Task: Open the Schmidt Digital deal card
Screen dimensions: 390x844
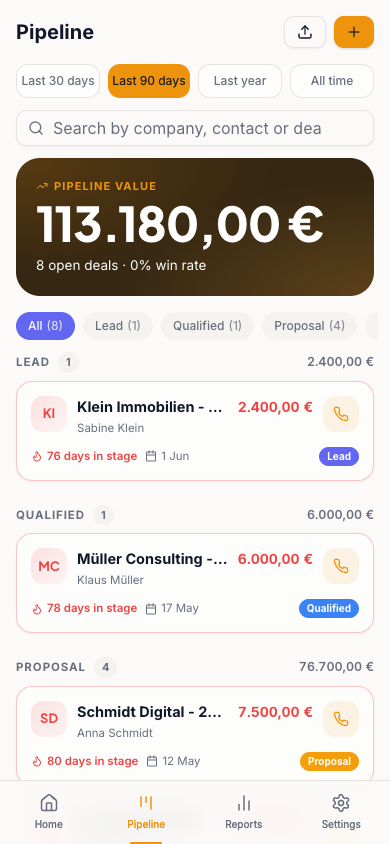Action: tap(195, 733)
